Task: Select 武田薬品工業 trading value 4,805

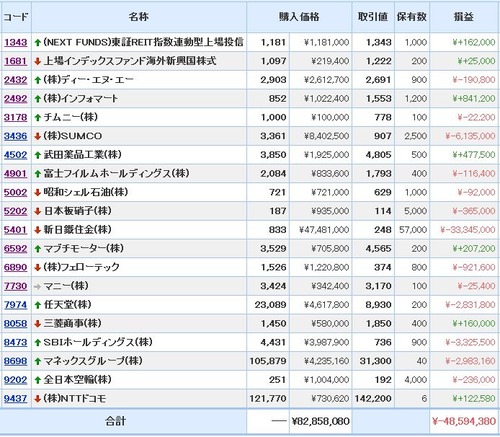Action: 378,155
